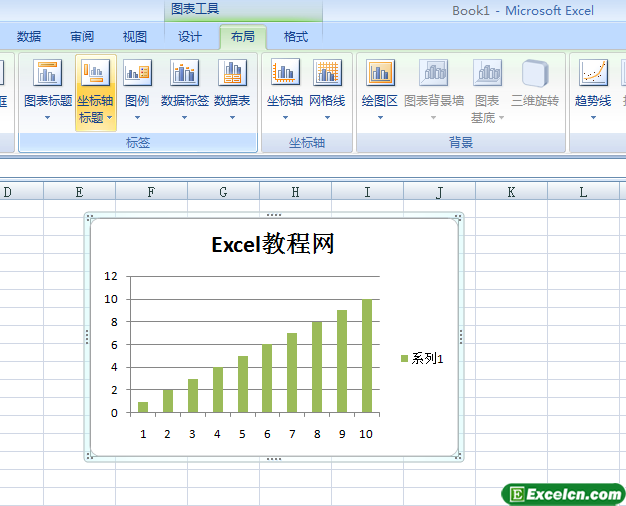Click the chart's right edge middle handle

click(461, 337)
